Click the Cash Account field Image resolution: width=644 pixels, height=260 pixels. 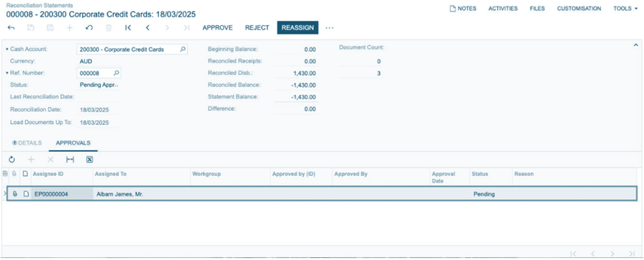[132, 50]
